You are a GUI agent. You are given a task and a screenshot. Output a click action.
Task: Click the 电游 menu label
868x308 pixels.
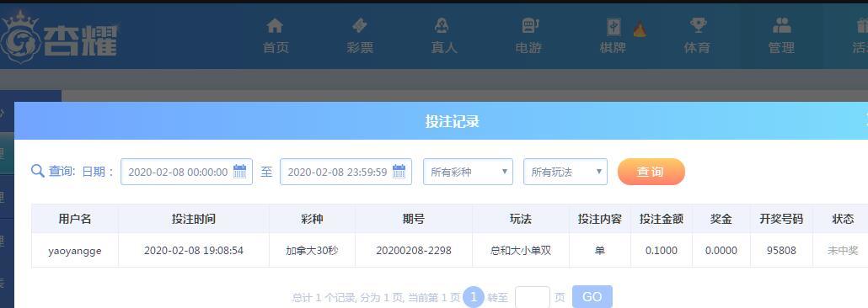click(x=528, y=48)
